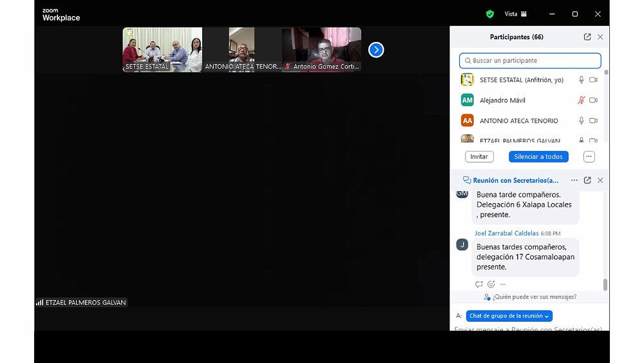Open more participant options ellipsis button
The height and width of the screenshot is (363, 644).
tap(589, 157)
